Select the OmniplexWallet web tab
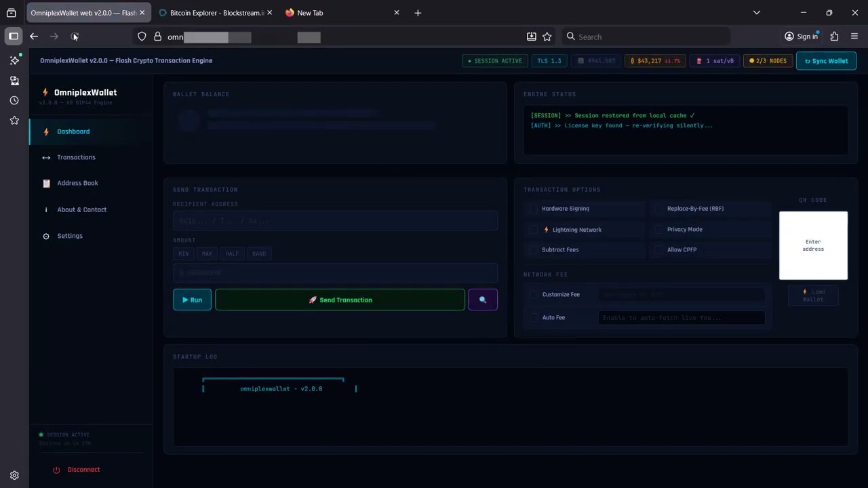 pyautogui.click(x=88, y=13)
